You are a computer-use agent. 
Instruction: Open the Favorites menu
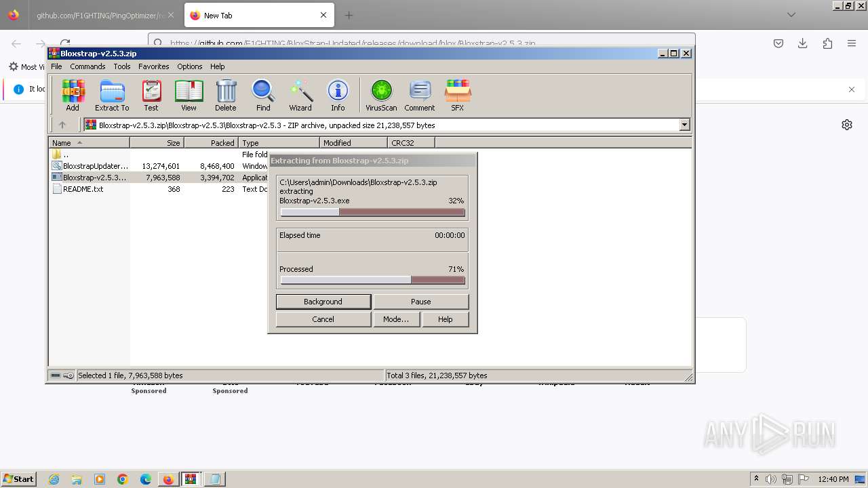154,66
